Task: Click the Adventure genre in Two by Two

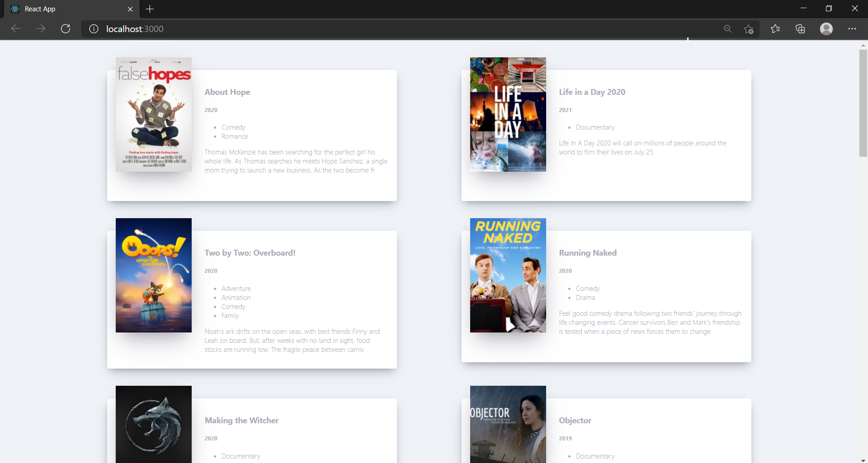Action: 236,289
